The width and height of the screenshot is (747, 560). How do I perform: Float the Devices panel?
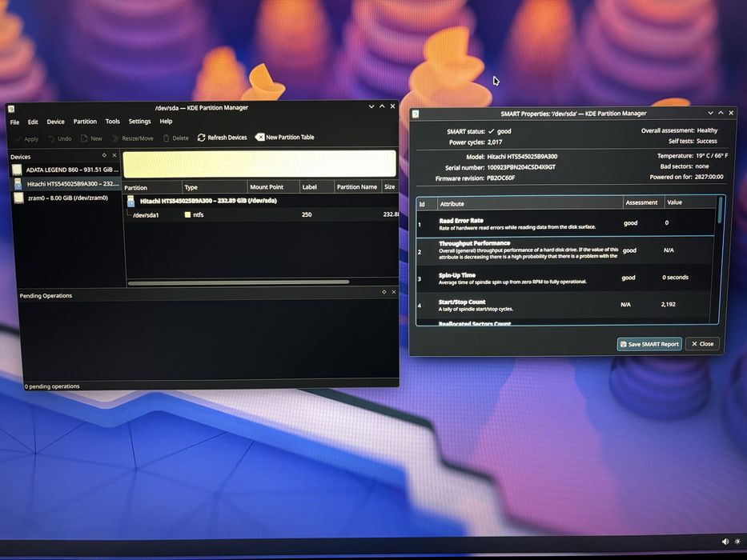[x=104, y=155]
